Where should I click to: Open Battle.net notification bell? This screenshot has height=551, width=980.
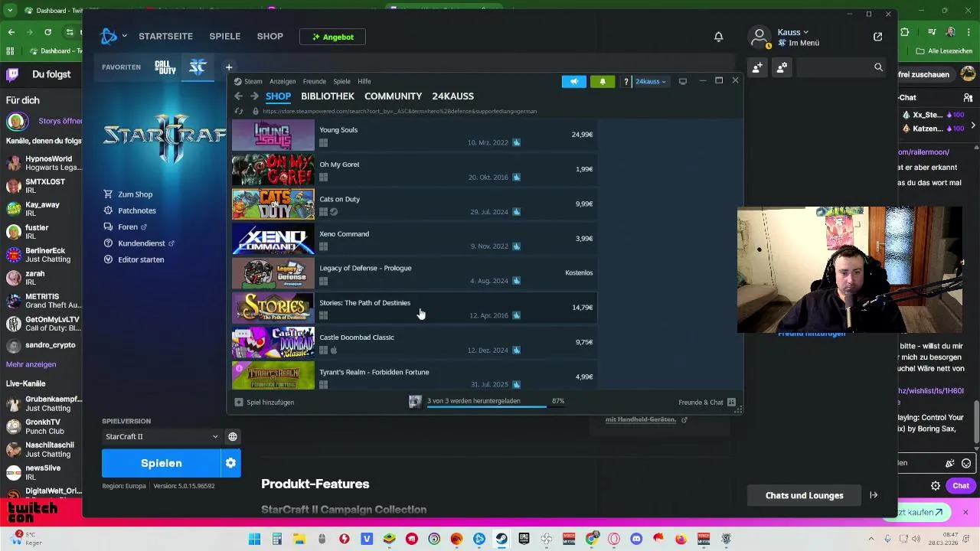click(x=718, y=37)
